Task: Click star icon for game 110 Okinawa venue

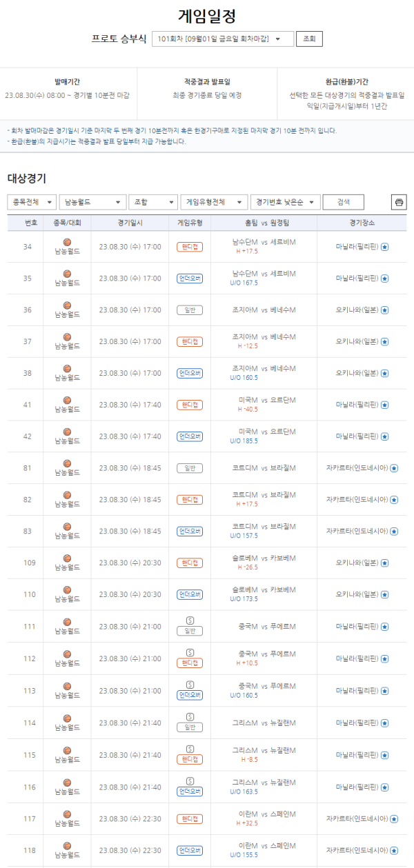Action: coord(385,594)
